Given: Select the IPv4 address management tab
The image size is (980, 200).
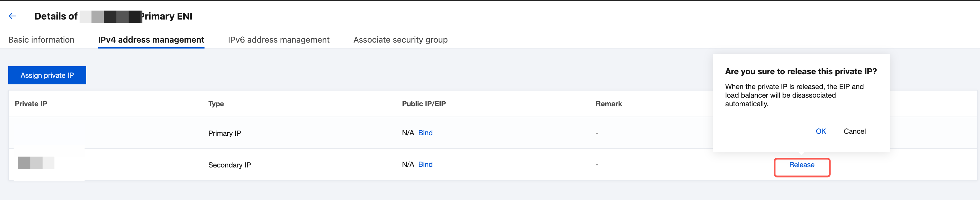Looking at the screenshot, I should [151, 40].
